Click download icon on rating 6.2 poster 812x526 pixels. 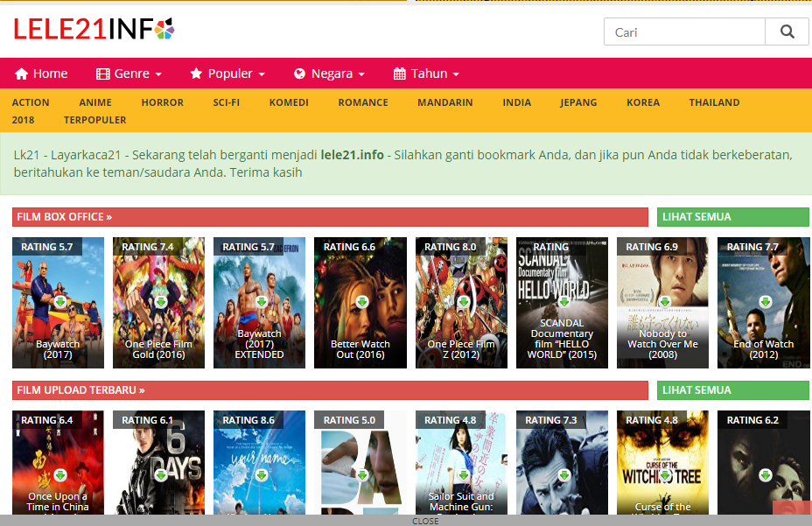pyautogui.click(x=766, y=474)
